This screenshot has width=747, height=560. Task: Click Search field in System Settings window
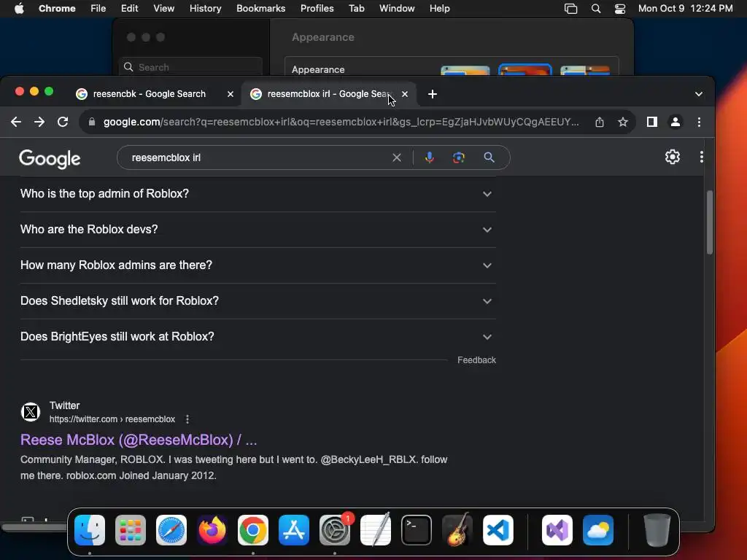point(190,67)
